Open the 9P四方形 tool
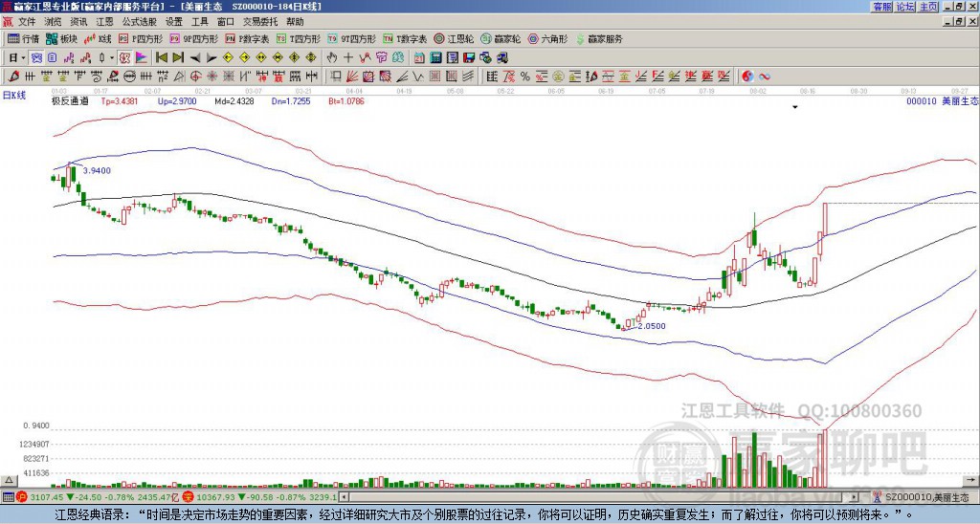Screen dimensions: 980x524 point(194,38)
